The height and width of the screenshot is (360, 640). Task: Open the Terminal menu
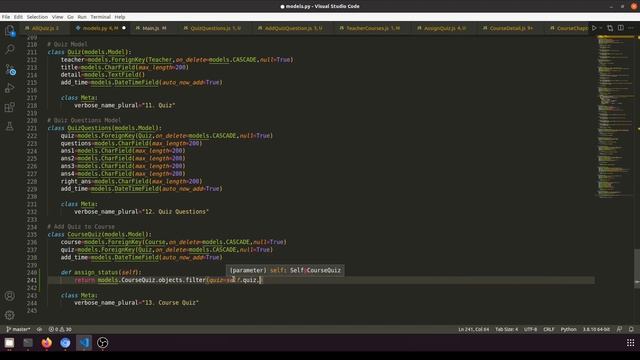100,17
